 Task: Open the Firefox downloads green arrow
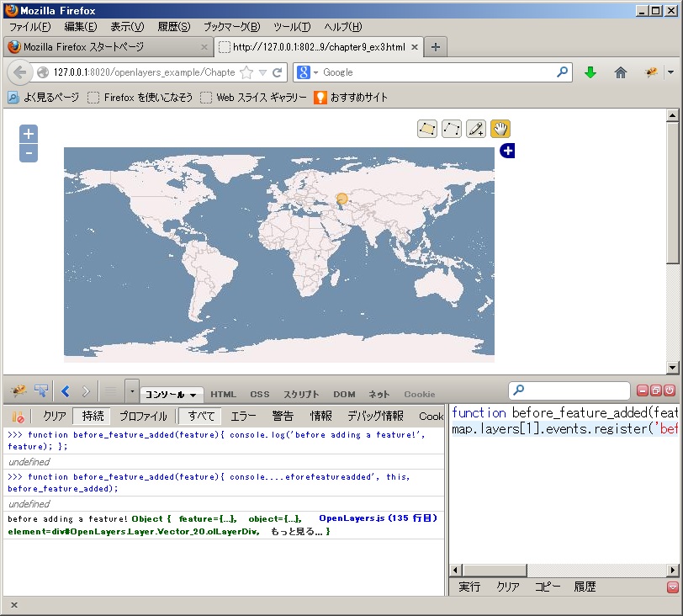(x=590, y=72)
